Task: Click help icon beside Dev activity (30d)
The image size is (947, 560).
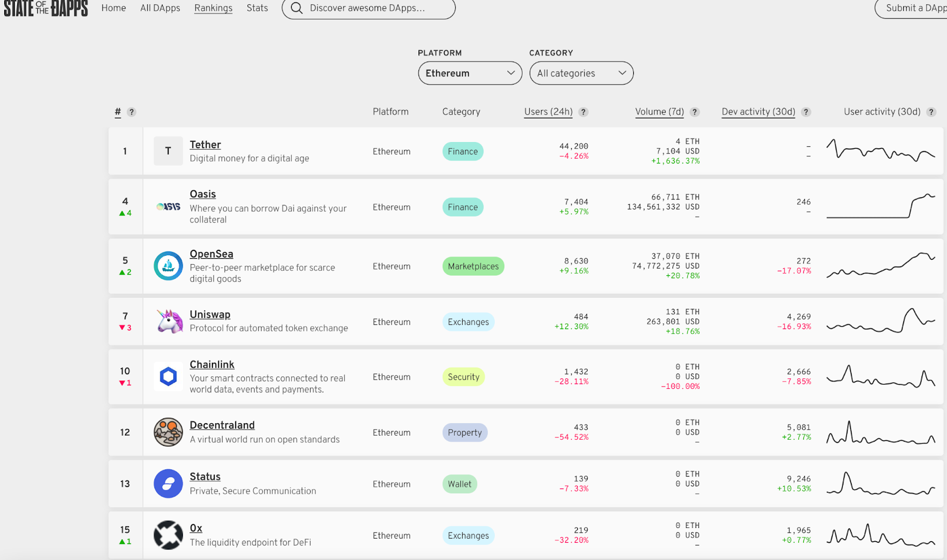Action: tap(806, 112)
